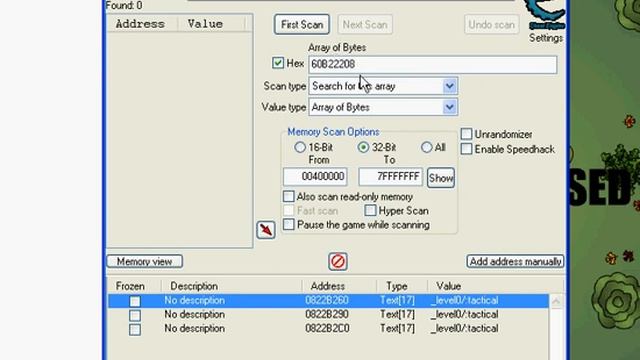Click the Address column header in address table

point(328,286)
